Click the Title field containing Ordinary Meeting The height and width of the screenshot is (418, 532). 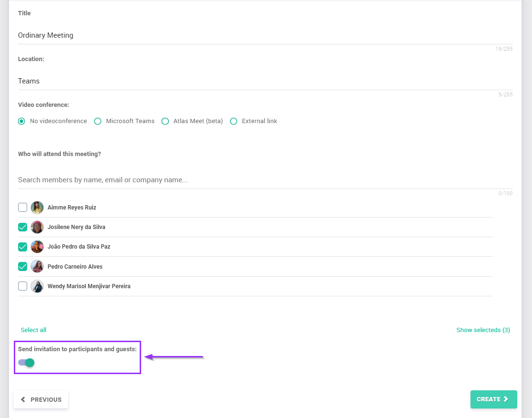pyautogui.click(x=266, y=35)
